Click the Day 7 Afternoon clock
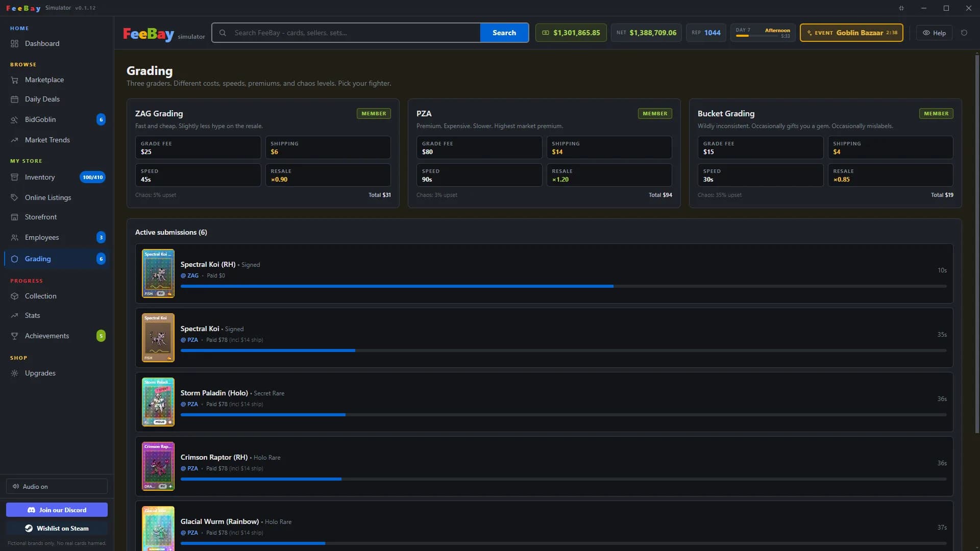980x551 pixels. click(x=763, y=33)
